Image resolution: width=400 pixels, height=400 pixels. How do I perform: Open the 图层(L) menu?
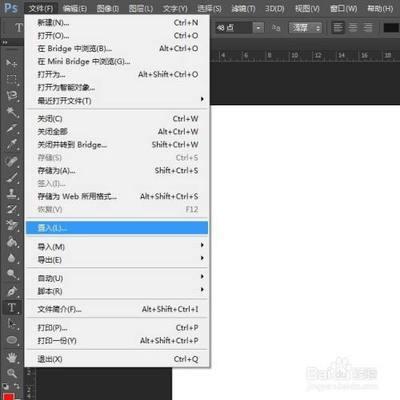[141, 8]
